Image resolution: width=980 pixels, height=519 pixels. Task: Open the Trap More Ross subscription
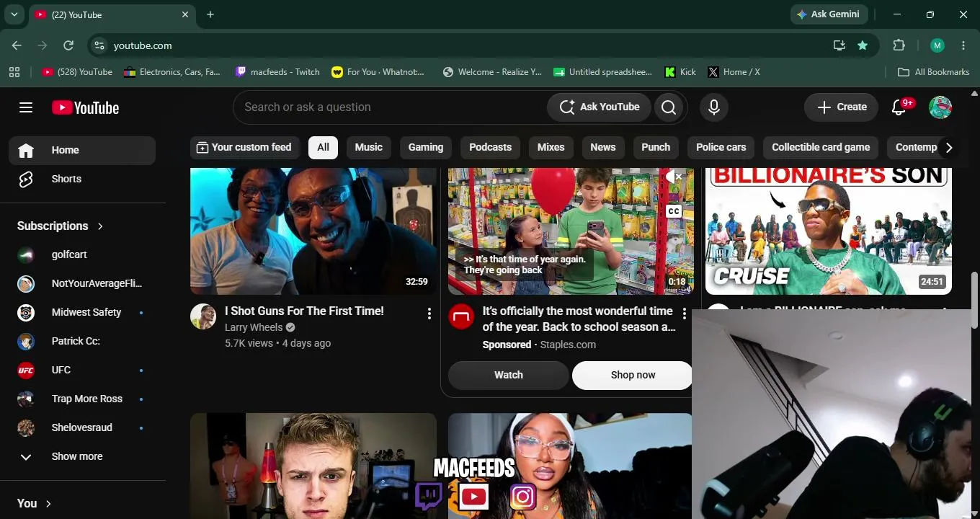[x=82, y=399]
